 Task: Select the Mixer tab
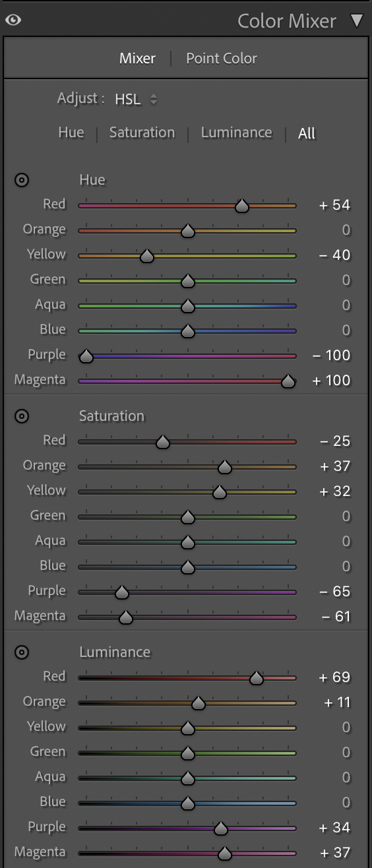coord(137,58)
